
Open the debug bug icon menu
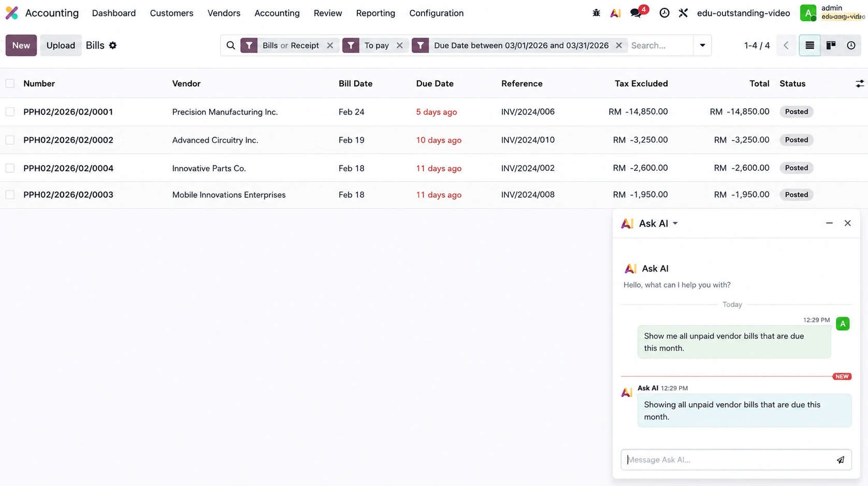pos(596,13)
